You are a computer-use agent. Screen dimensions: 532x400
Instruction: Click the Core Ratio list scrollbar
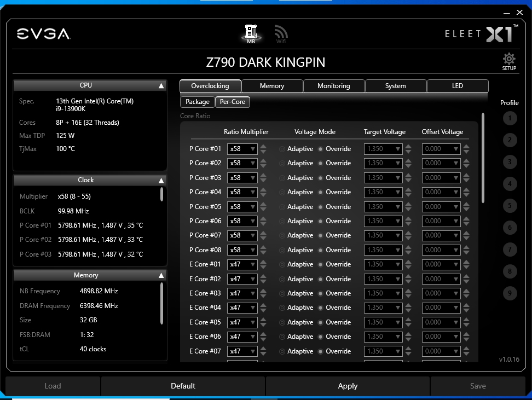coord(483,158)
